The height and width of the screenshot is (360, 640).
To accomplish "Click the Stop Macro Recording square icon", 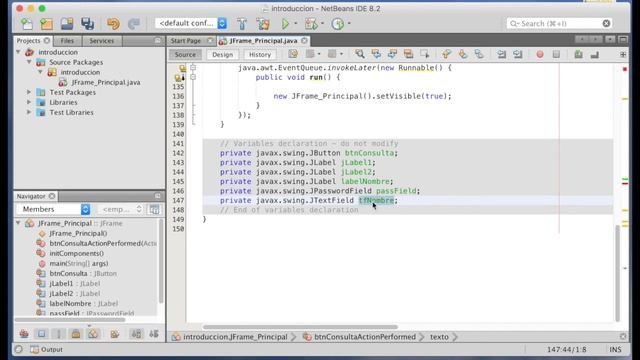I will 556,54.
